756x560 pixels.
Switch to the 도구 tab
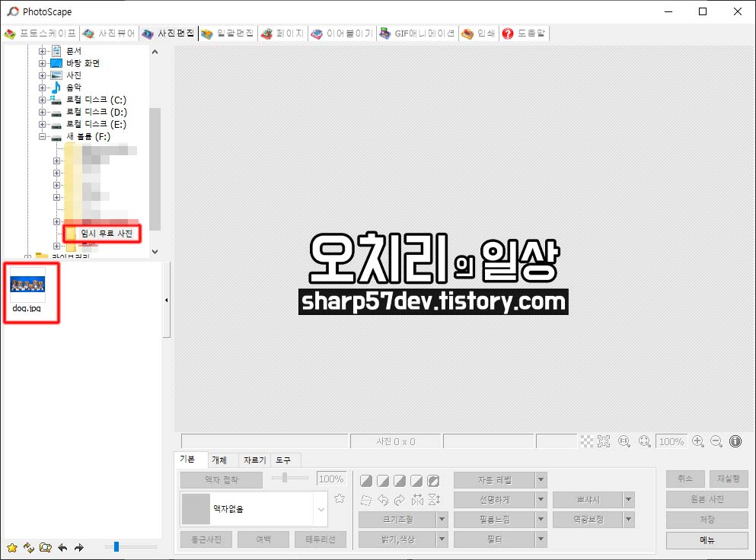point(283,460)
